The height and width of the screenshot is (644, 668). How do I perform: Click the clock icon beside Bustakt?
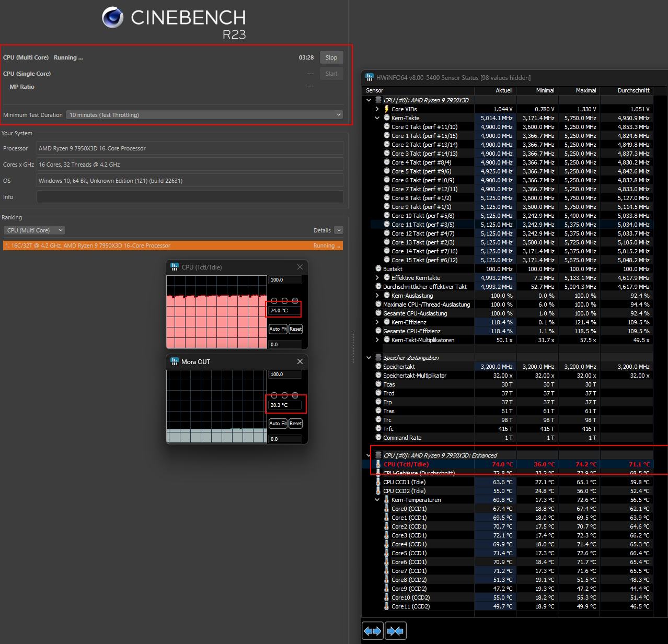pyautogui.click(x=378, y=268)
